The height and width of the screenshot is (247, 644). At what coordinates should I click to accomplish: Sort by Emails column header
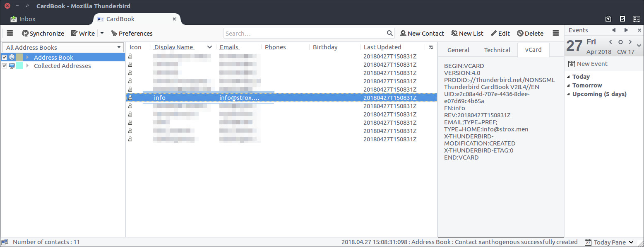click(x=239, y=47)
